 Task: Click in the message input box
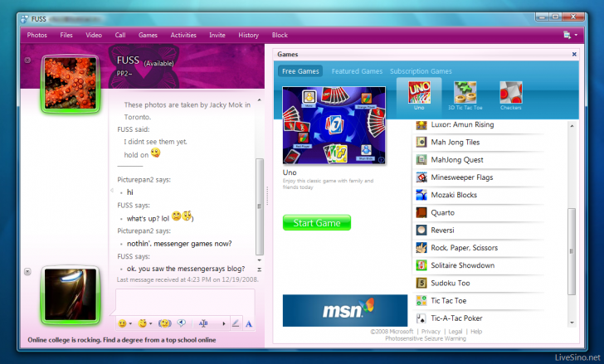185,303
